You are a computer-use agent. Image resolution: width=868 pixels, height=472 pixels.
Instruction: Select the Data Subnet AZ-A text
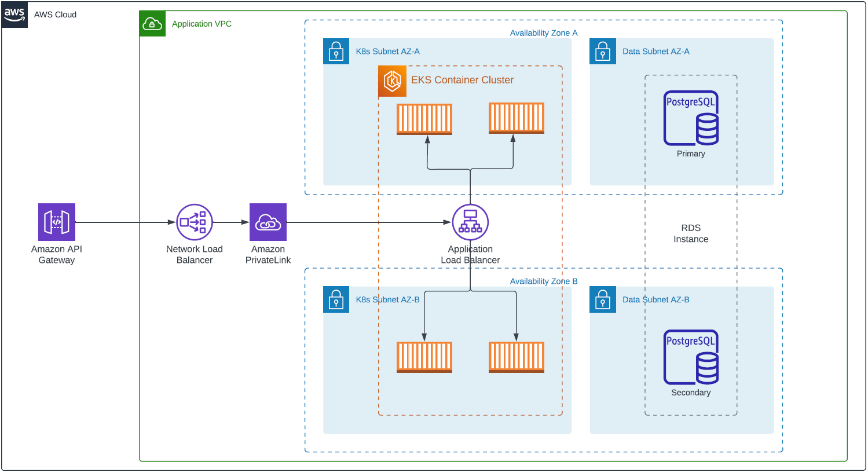(x=656, y=52)
